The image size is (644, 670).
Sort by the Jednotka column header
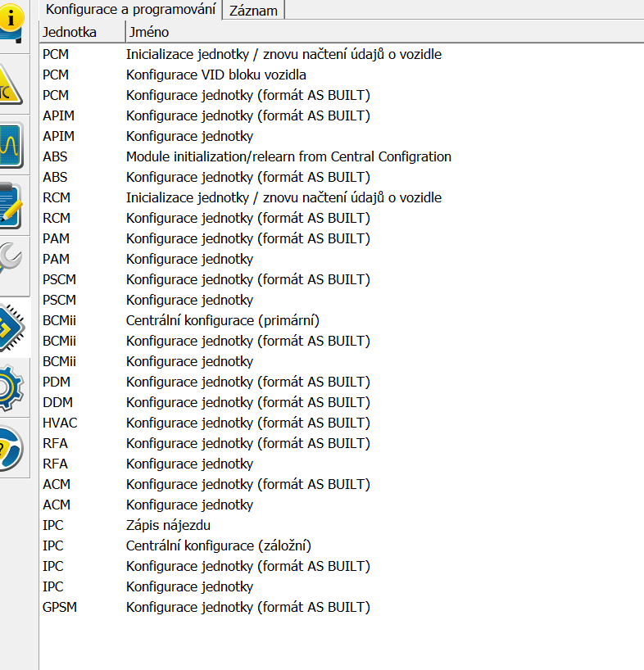pyautogui.click(x=81, y=32)
